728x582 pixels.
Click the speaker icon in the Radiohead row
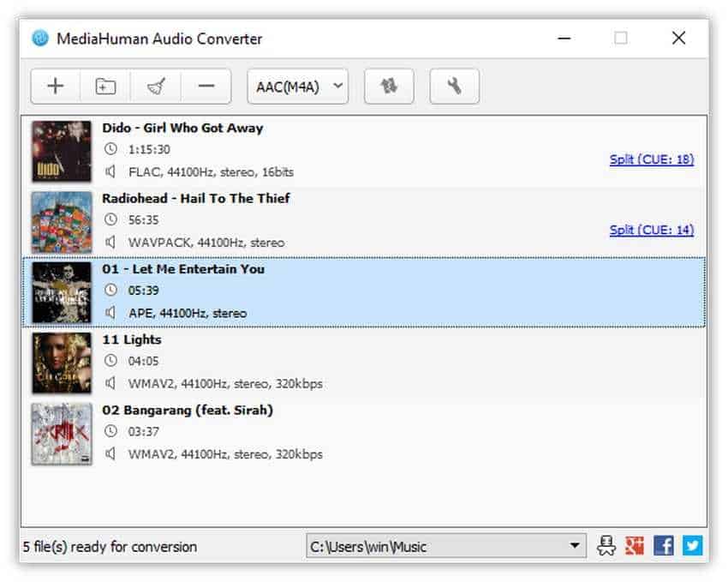pos(110,242)
